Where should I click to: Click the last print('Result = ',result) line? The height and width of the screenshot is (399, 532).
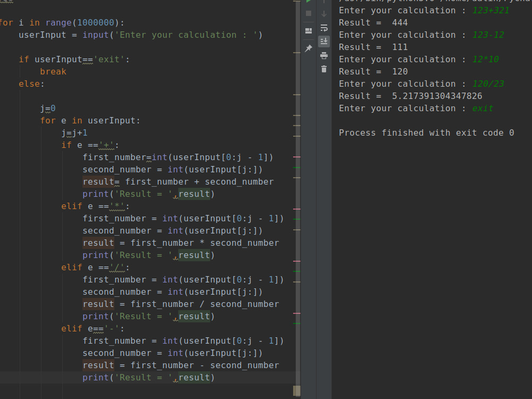click(x=148, y=377)
